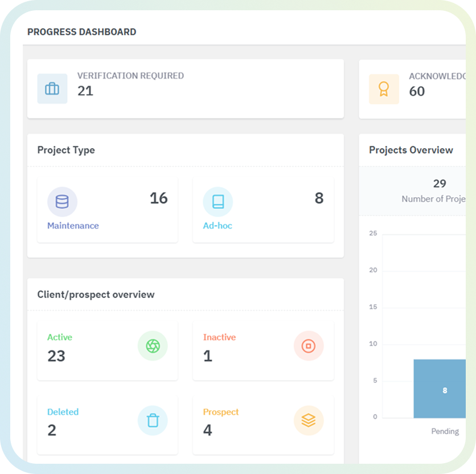
Task: Click the Verification Required count 21
Action: click(x=85, y=91)
